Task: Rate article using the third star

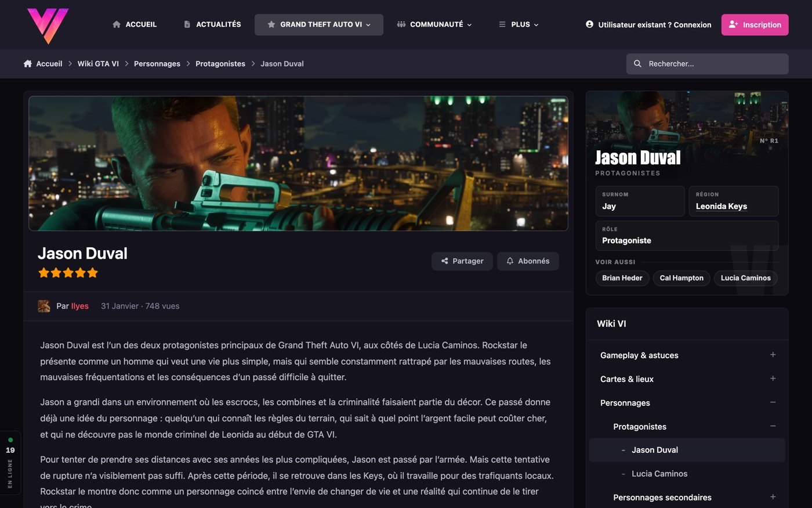Action: click(x=68, y=273)
